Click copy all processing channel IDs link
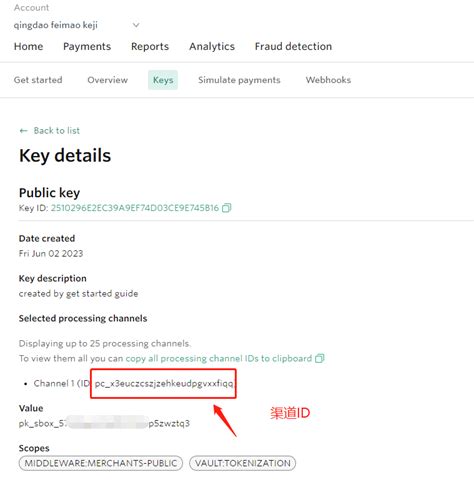The width and height of the screenshot is (474, 500). coord(219,358)
